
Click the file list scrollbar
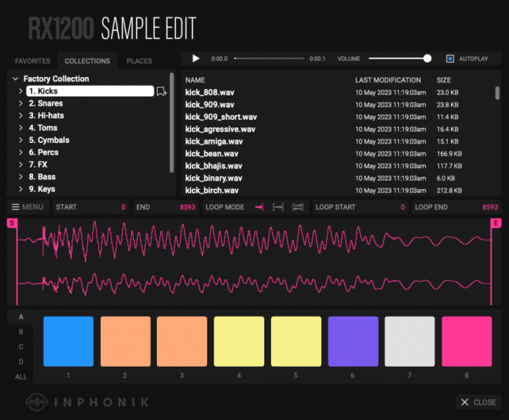coord(497,93)
